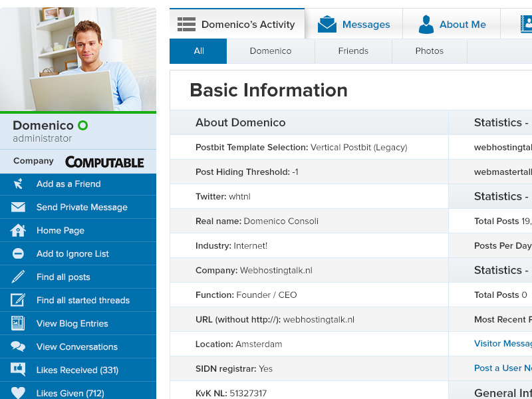
Task: Click the Messages envelope icon
Action: pyautogui.click(x=327, y=23)
